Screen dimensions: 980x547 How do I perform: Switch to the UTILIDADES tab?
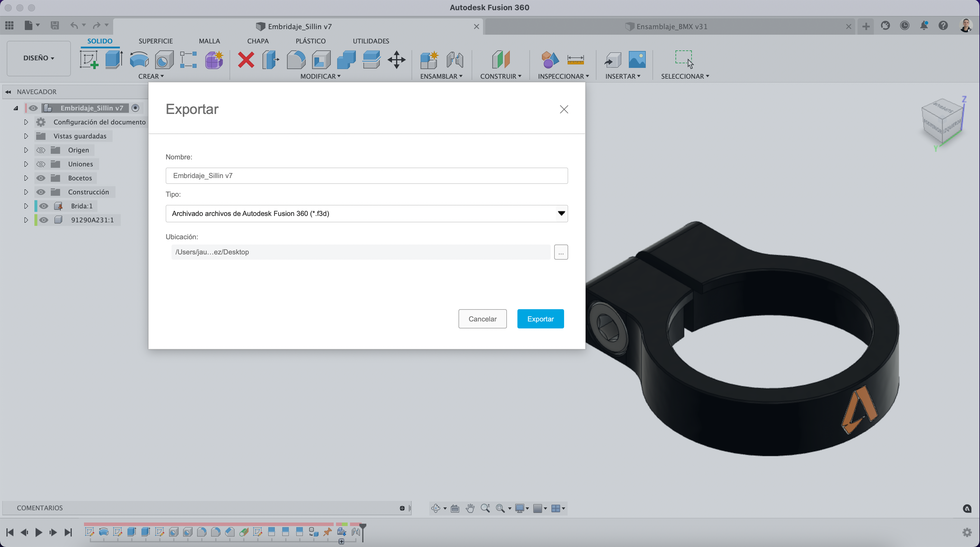click(371, 41)
